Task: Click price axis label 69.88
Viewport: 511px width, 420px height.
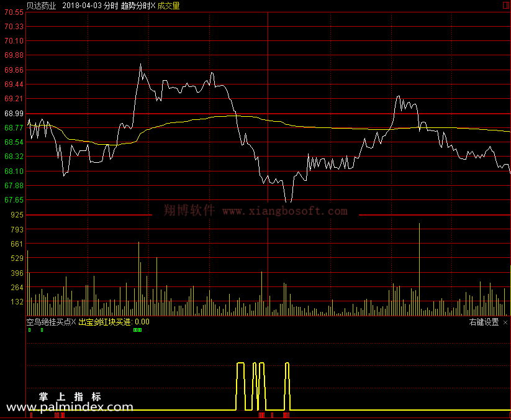Action: click(x=14, y=55)
